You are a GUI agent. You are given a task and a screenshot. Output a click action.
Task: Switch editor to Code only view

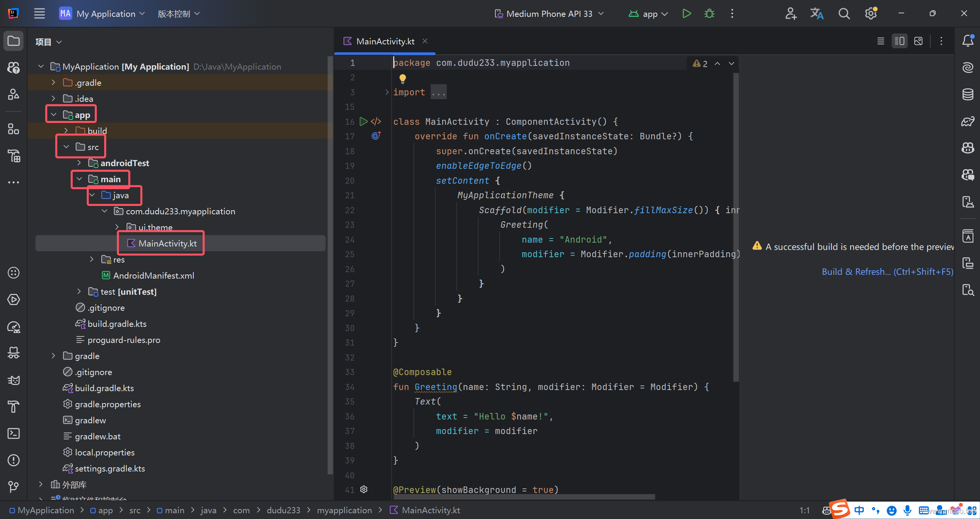(x=880, y=41)
